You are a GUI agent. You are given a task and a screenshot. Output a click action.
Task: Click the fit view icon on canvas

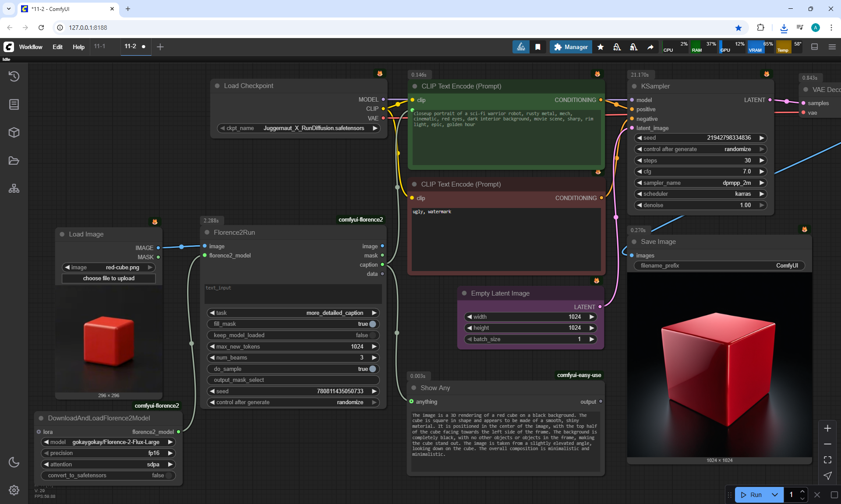coord(827,460)
